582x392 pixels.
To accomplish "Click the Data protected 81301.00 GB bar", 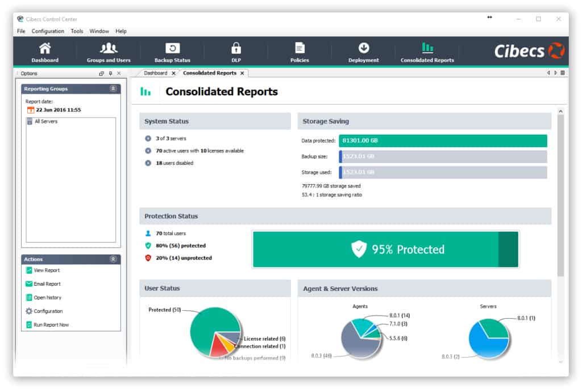I will coord(443,141).
